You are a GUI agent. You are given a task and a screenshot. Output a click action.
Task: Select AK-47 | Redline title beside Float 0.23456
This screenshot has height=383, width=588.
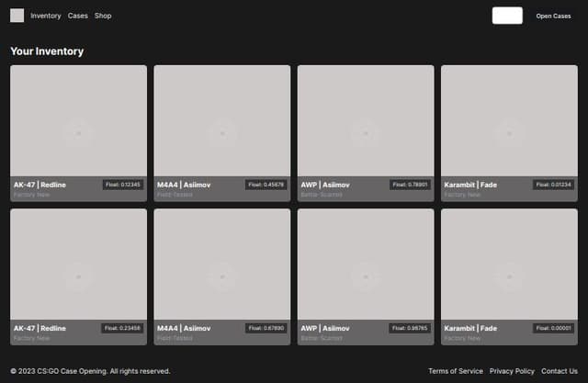pos(40,328)
